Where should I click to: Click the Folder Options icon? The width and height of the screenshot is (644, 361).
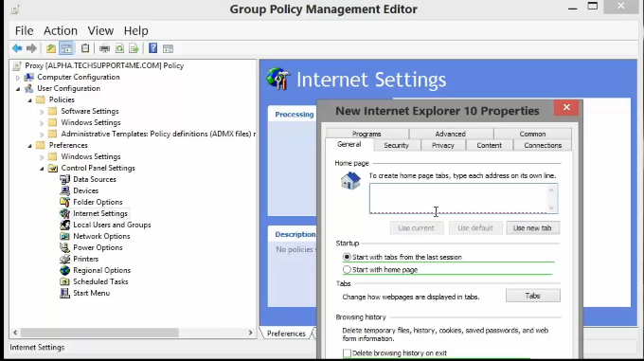point(65,202)
